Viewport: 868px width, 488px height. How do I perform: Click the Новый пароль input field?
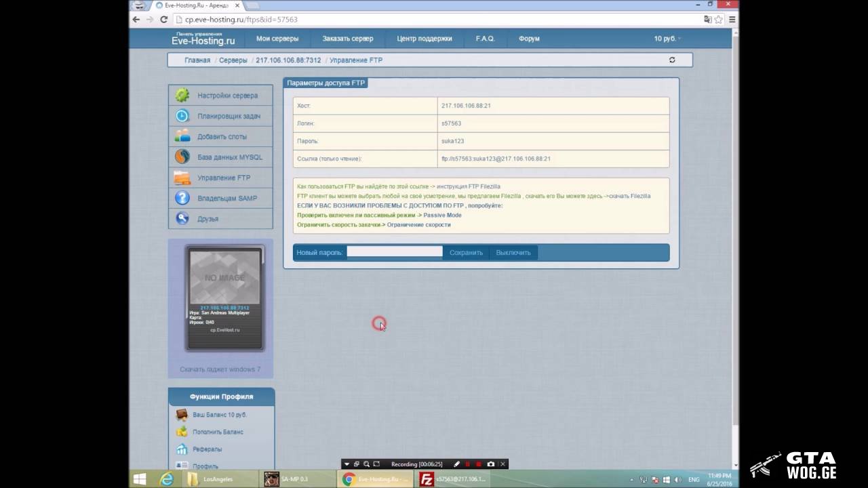394,252
